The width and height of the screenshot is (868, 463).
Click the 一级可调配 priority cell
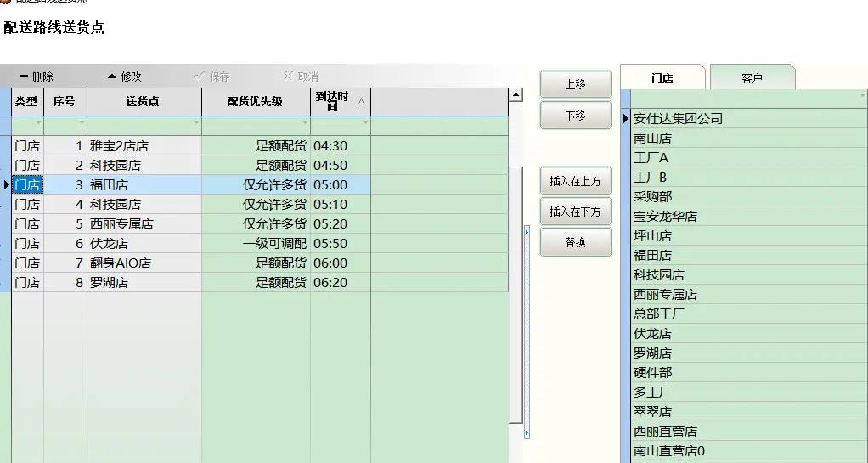[x=256, y=244]
